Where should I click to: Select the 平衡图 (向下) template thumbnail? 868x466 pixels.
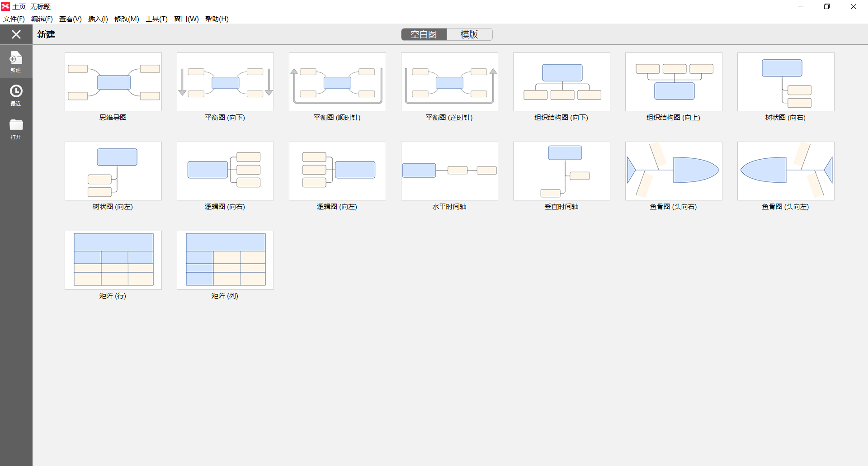point(225,82)
